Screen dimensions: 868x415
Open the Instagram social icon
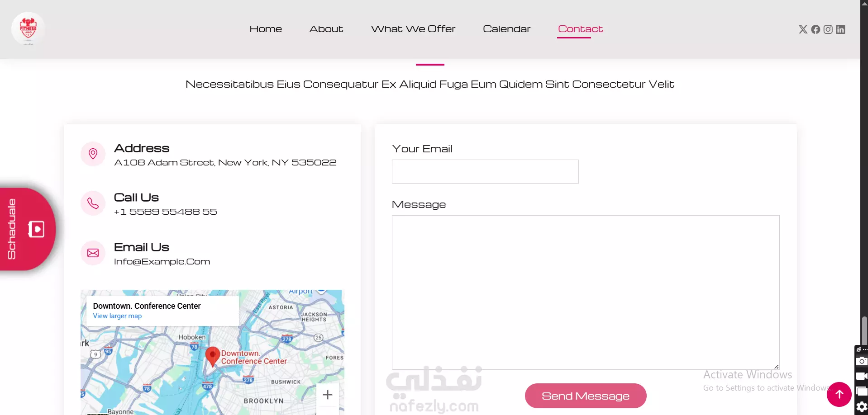828,29
